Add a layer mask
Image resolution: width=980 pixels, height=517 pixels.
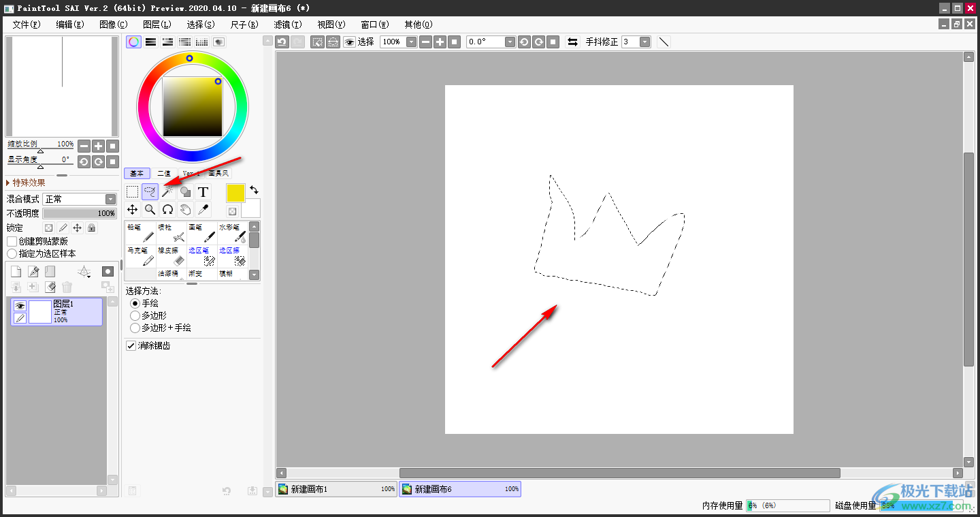(x=108, y=272)
